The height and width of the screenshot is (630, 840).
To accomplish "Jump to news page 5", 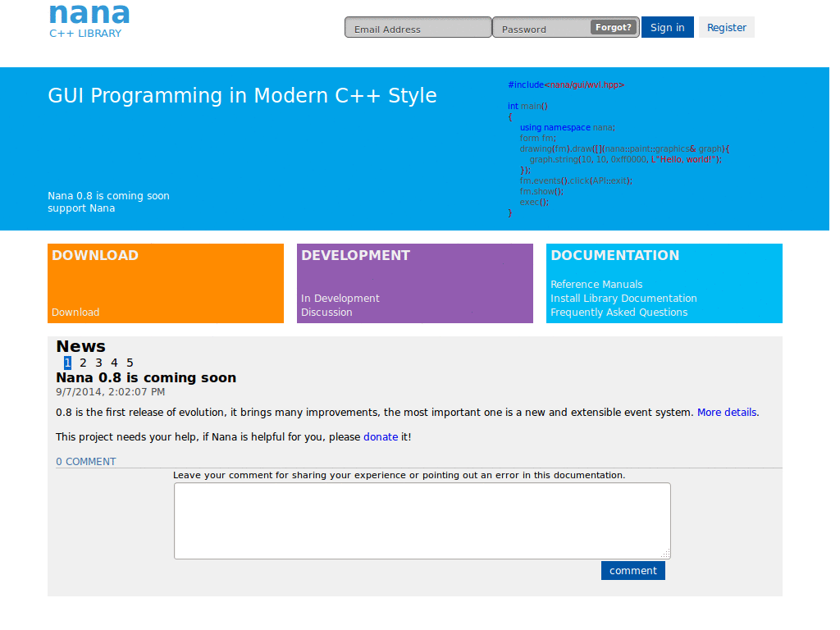I will click(x=130, y=363).
